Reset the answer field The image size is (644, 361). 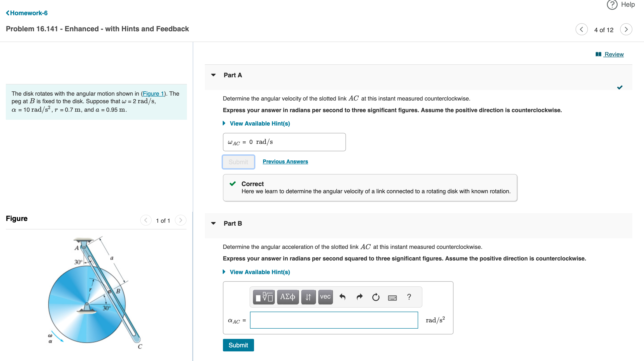(x=375, y=297)
